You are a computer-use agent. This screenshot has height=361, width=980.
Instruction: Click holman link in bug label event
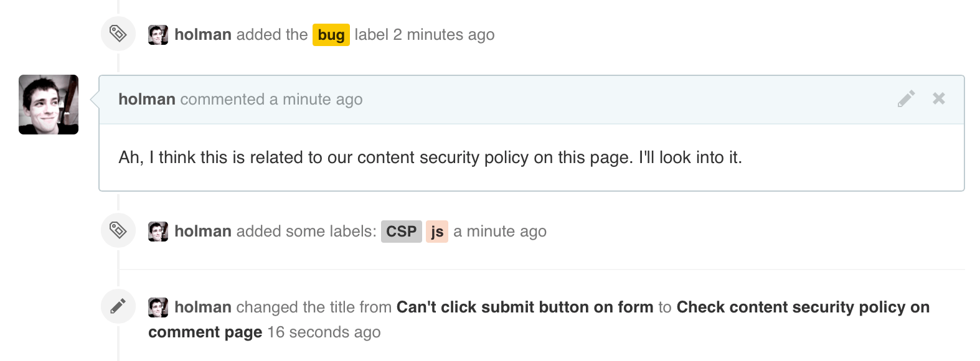pyautogui.click(x=203, y=35)
